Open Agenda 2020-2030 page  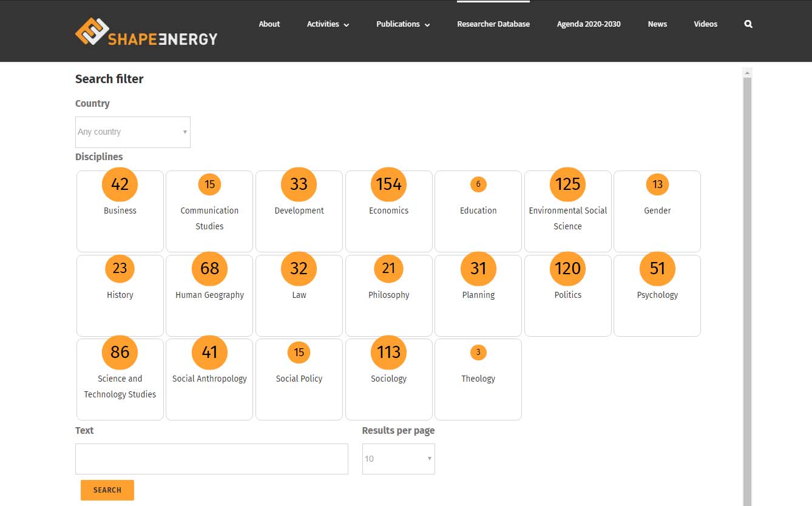tap(589, 24)
